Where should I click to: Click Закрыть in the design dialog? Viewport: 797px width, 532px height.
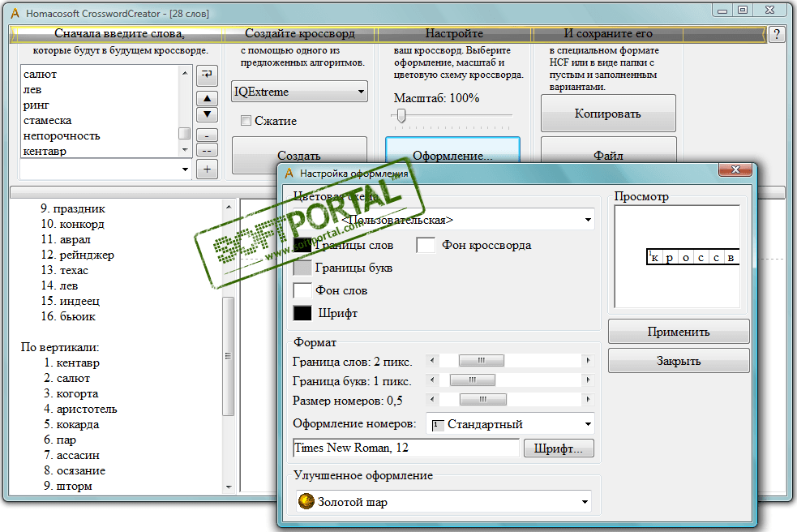679,361
